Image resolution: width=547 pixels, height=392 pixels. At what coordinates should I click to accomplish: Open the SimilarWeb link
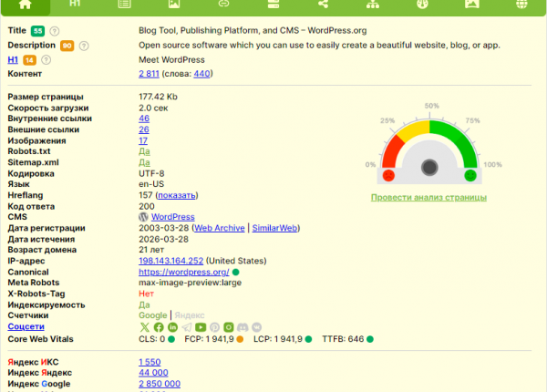274,228
